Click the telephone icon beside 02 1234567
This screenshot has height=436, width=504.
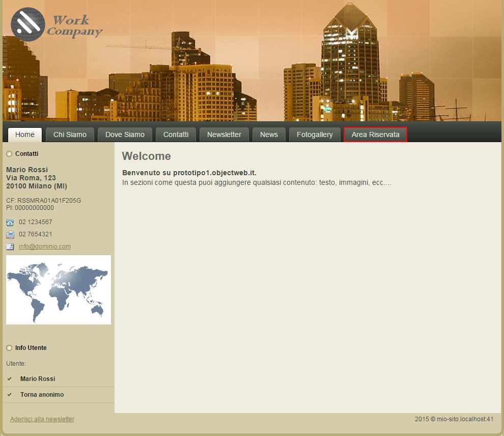click(x=10, y=223)
